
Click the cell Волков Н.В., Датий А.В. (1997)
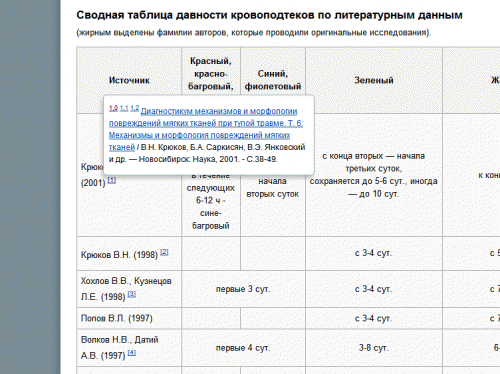129,348
